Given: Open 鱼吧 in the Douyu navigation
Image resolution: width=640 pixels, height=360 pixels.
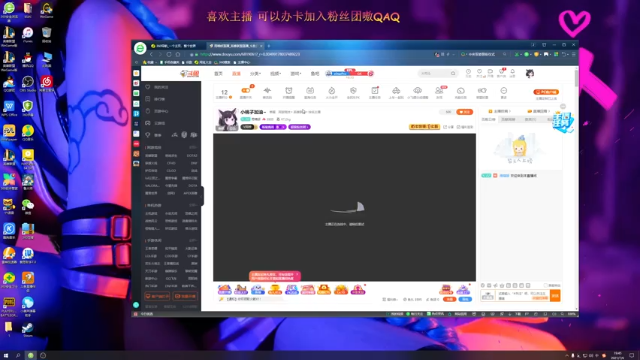Looking at the screenshot, I should 315,73.
